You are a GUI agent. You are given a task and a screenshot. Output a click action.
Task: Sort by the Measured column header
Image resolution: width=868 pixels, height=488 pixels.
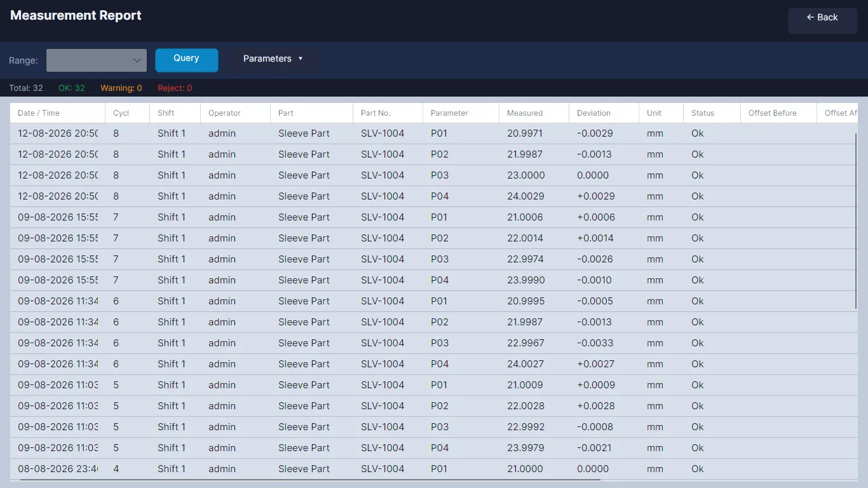534,113
